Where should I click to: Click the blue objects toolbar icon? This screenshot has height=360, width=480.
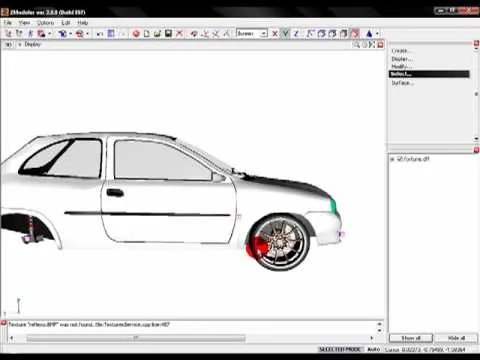62,34
